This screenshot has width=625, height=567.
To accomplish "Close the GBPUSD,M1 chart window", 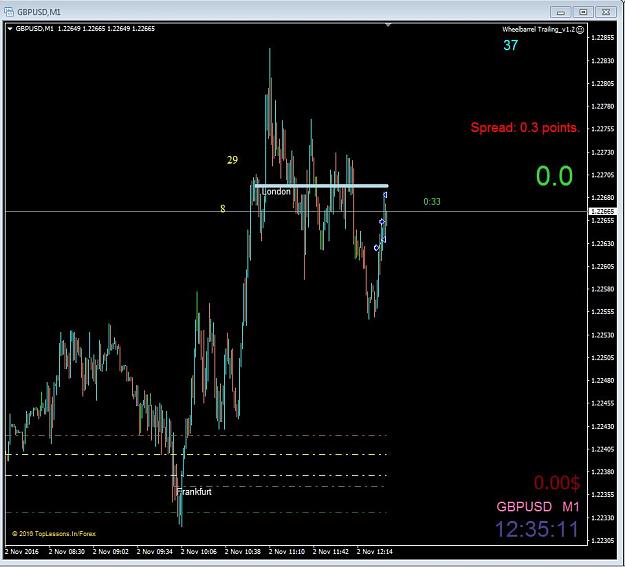I will [x=605, y=12].
